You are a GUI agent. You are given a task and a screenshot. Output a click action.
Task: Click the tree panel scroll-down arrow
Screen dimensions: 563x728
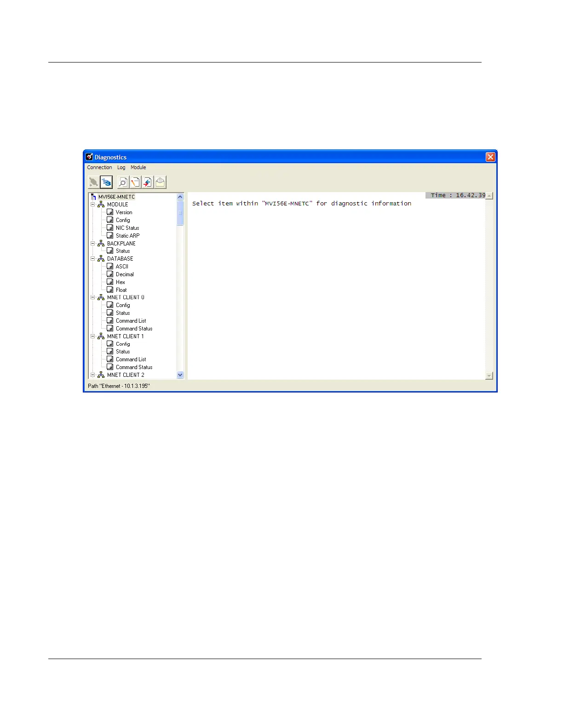[x=180, y=375]
